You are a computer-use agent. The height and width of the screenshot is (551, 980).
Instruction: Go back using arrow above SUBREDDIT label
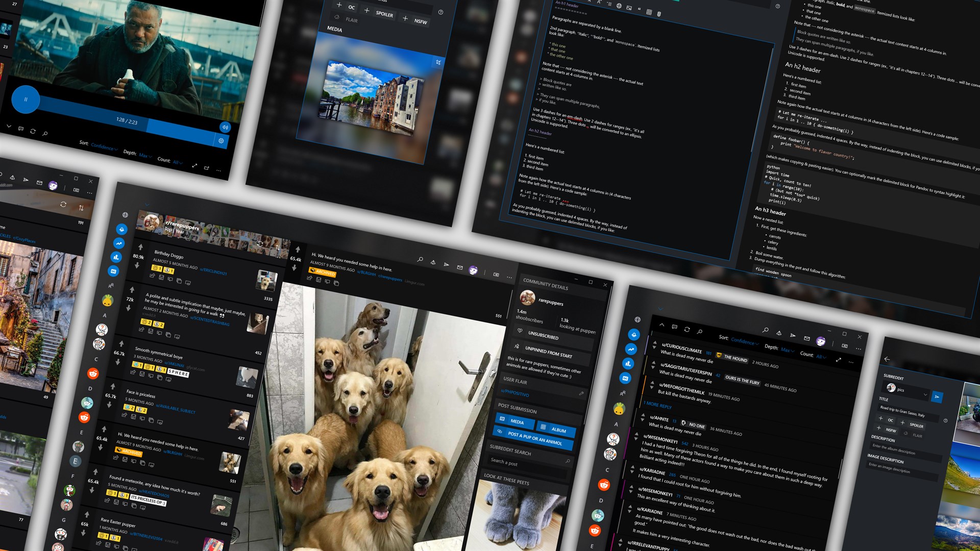point(887,359)
